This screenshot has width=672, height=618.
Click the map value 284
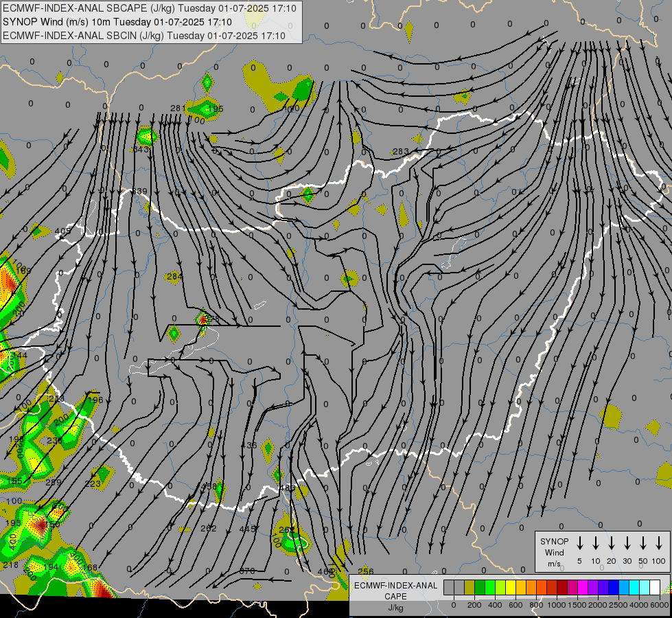pos(174,276)
